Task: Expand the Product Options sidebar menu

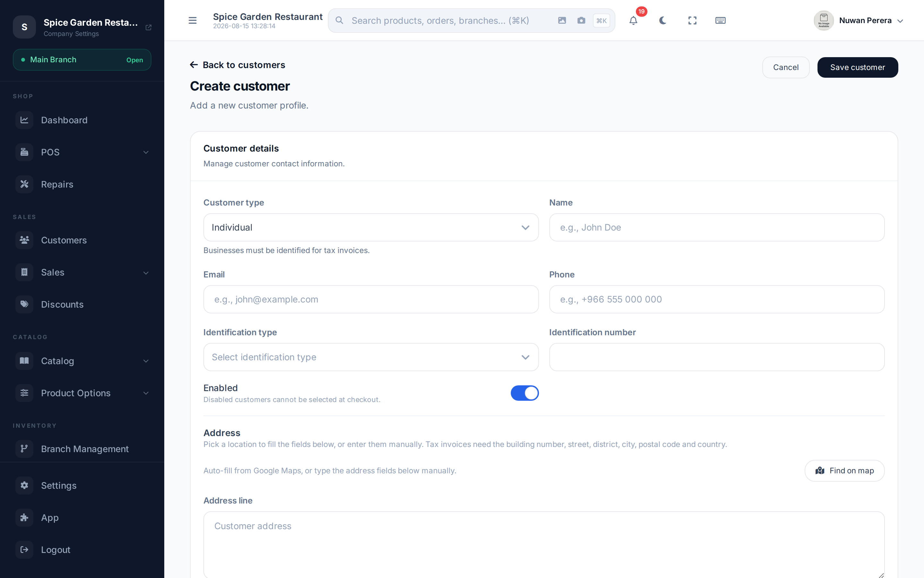Action: 82,393
